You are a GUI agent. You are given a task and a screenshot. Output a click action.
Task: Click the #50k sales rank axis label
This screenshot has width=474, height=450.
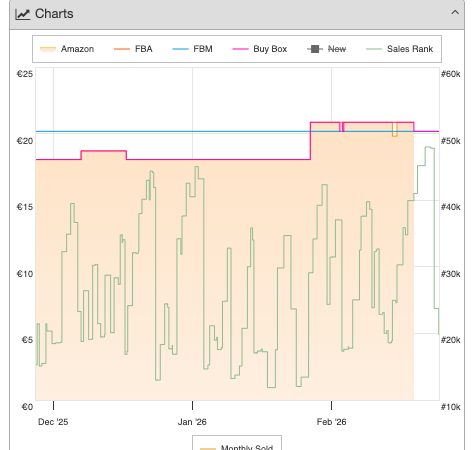pos(451,141)
